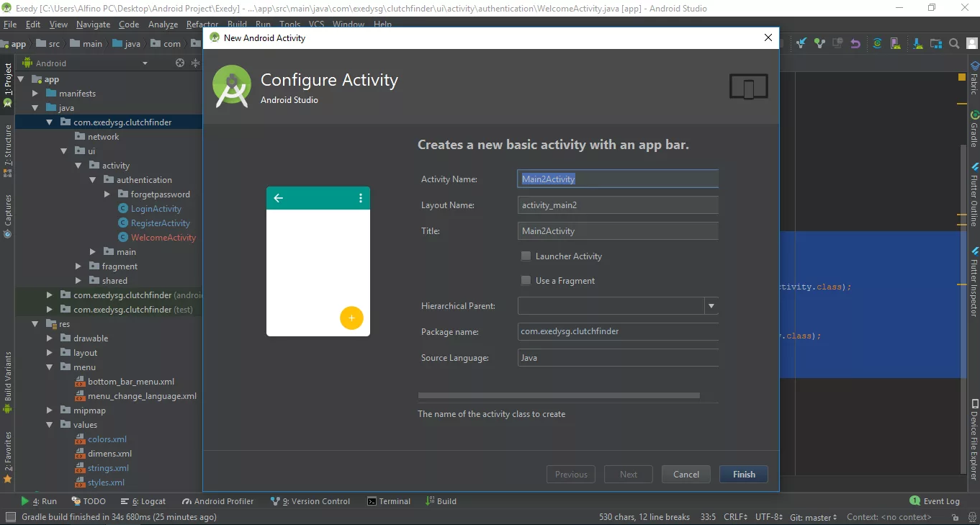Image resolution: width=980 pixels, height=525 pixels.
Task: Enable the Use a Fragment checkbox
Action: point(526,280)
